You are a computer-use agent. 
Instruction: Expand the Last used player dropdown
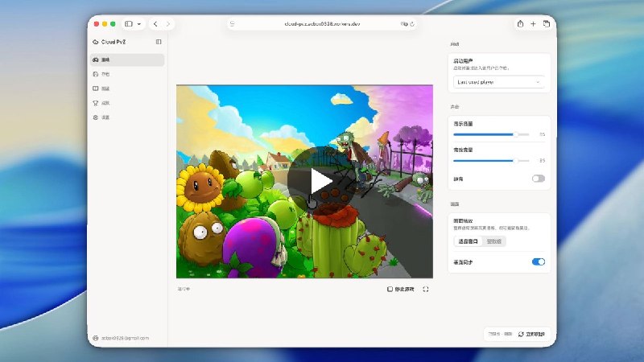point(498,82)
